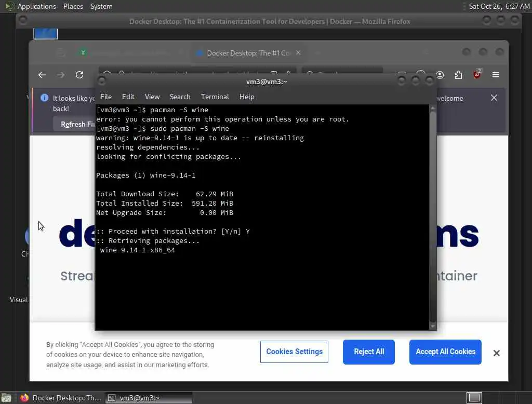Click scroll-up arrow of terminal scrollbar
This screenshot has width=532, height=404.
pos(433,108)
